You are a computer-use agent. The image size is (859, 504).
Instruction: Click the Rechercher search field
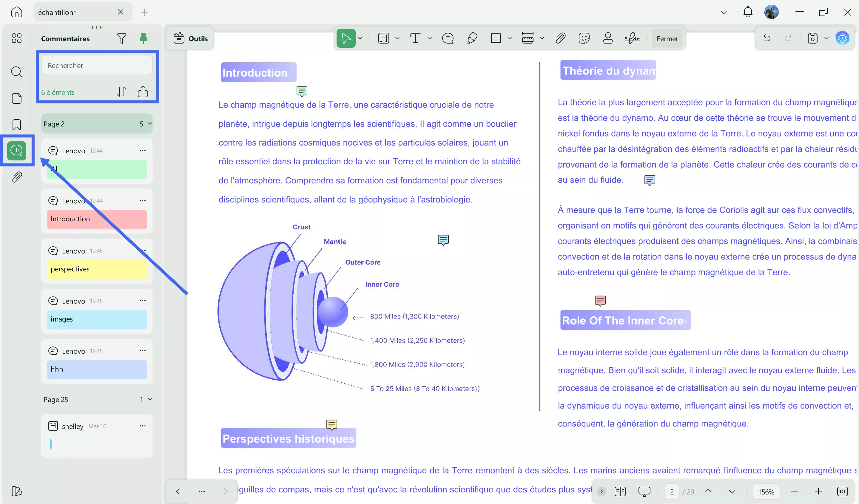point(97,65)
